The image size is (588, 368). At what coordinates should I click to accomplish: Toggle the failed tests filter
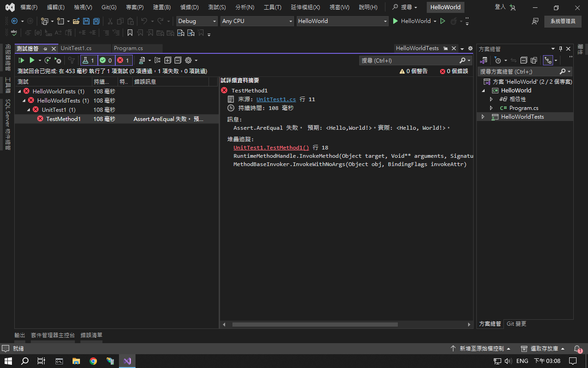pyautogui.click(x=123, y=60)
